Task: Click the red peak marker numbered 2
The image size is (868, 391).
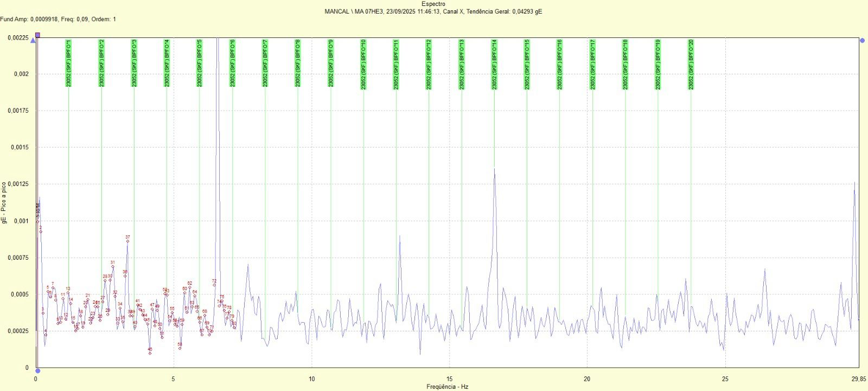Action: click(41, 232)
